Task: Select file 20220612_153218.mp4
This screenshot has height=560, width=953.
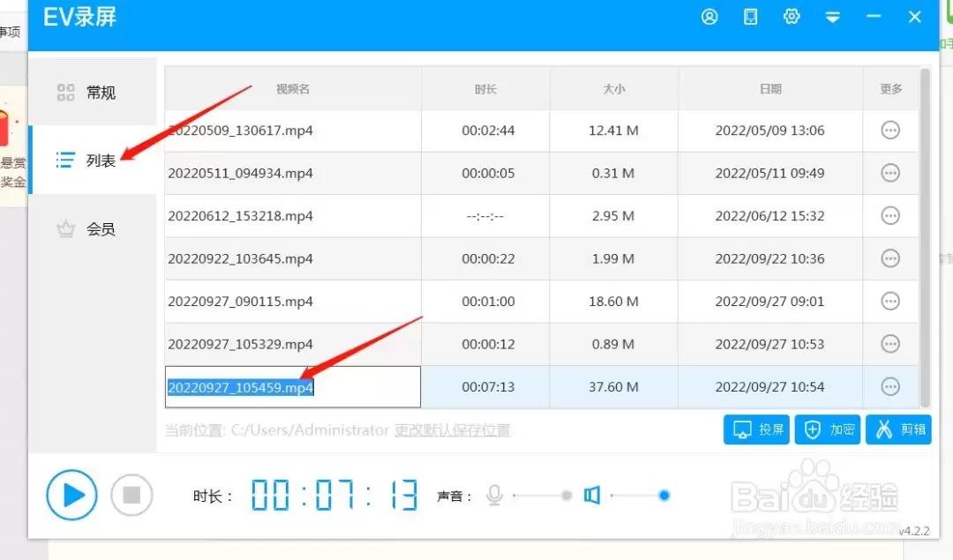Action: [240, 215]
